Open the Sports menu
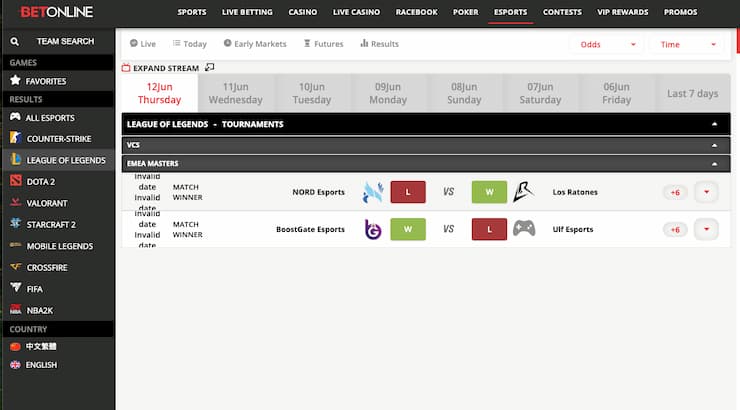The width and height of the screenshot is (740, 410). (x=192, y=12)
